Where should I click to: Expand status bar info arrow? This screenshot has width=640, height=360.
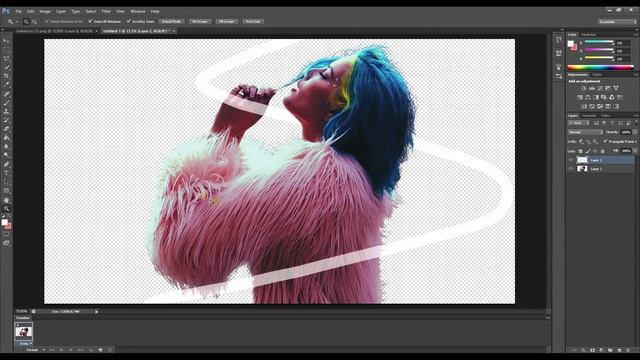96,311
